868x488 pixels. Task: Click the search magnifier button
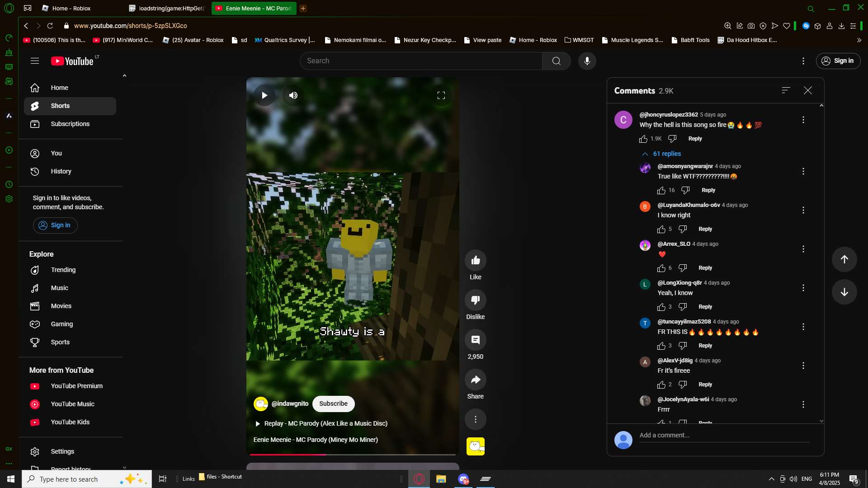[x=556, y=61]
